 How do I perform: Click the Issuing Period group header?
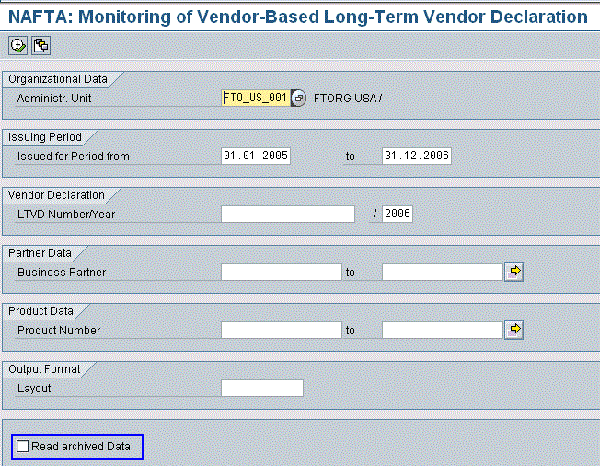pos(45,137)
